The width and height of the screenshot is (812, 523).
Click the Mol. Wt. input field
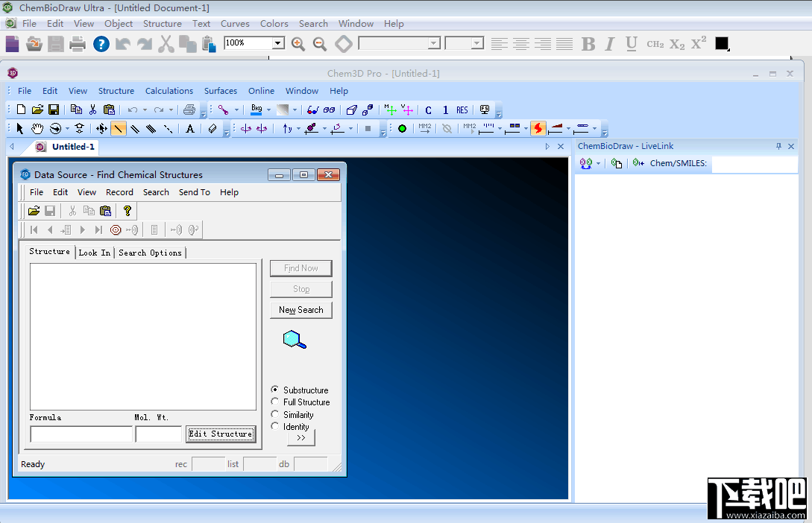coord(159,434)
